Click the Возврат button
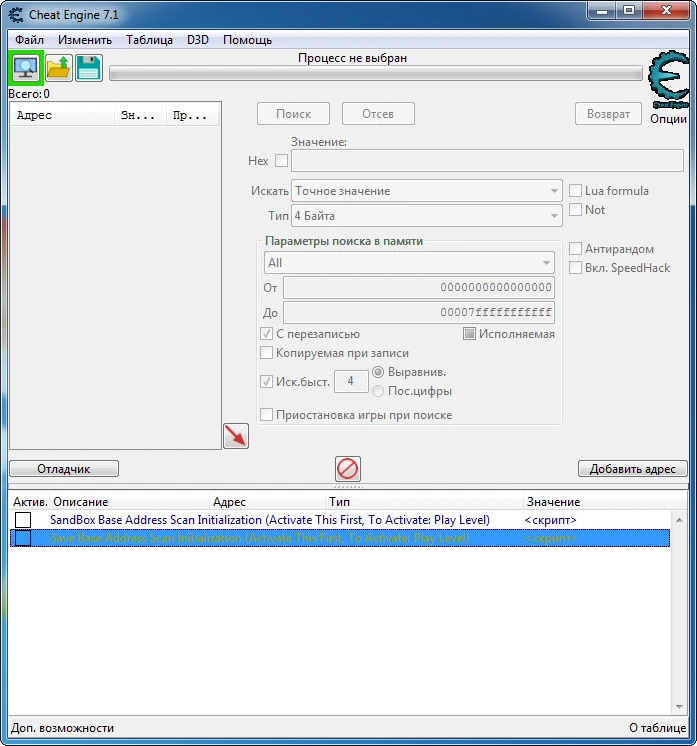 click(608, 114)
